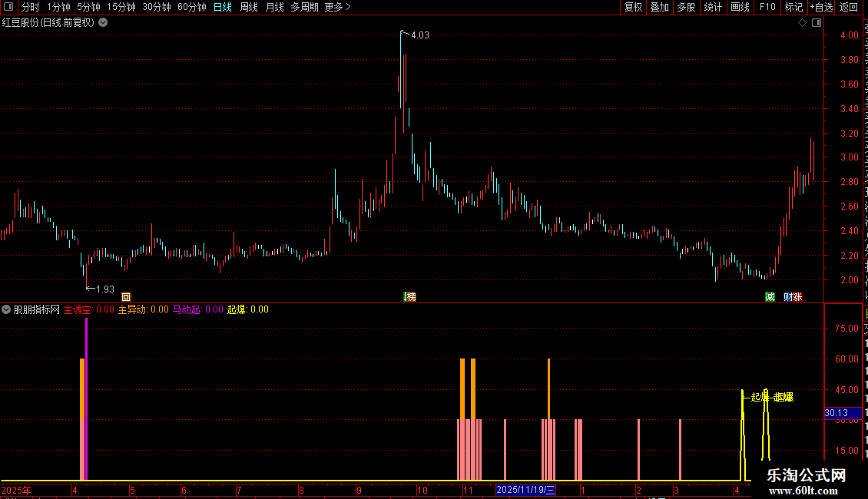Screen dimensions: 868x499
Task: Open the 榜 ranking marker on chart
Action: 410,297
